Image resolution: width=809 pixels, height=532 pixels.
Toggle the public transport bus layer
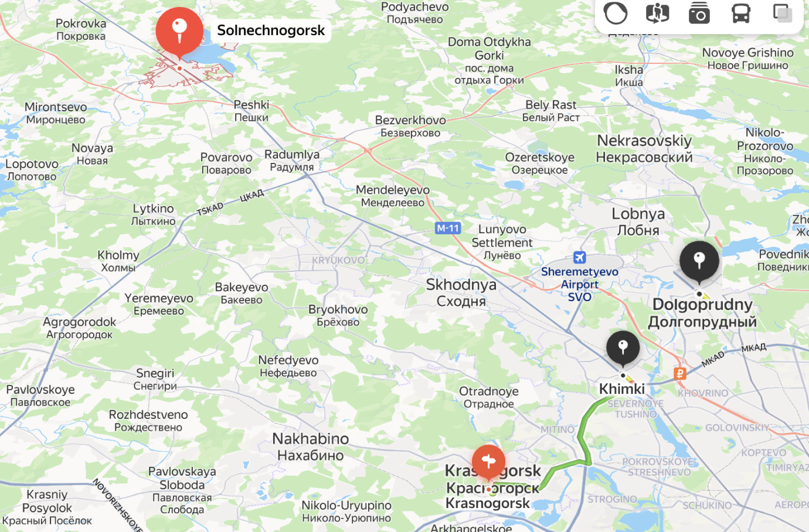click(741, 13)
